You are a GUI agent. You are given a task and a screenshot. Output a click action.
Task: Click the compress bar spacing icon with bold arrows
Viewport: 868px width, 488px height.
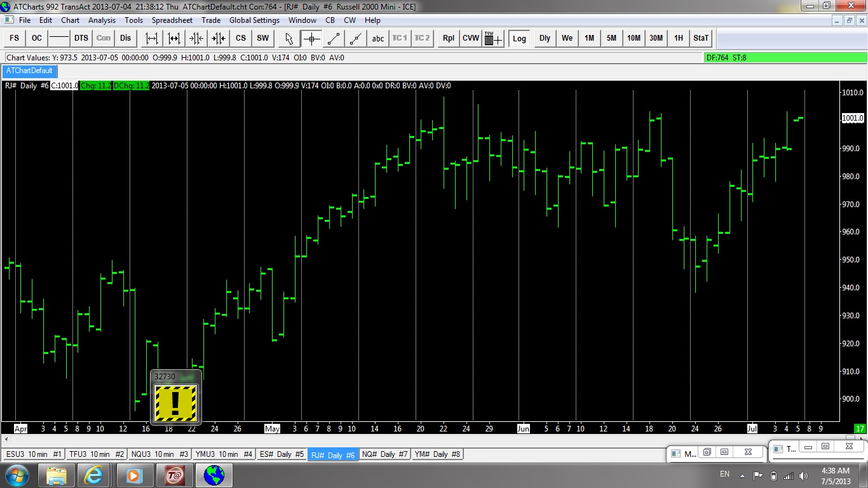(219, 38)
